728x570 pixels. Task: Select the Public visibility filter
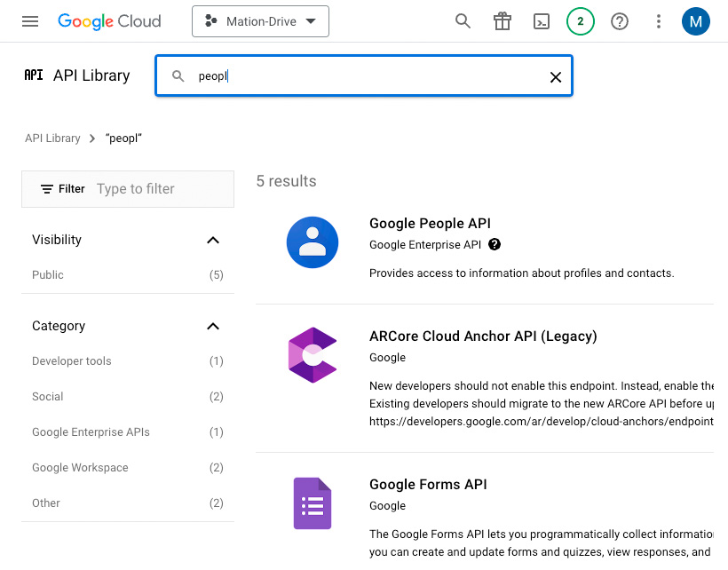coord(128,274)
